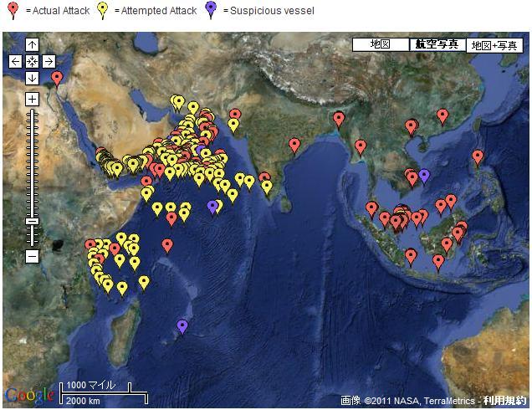Image resolution: width=532 pixels, height=410 pixels.
Task: Open the 利用規約 terms link
Action: click(509, 401)
